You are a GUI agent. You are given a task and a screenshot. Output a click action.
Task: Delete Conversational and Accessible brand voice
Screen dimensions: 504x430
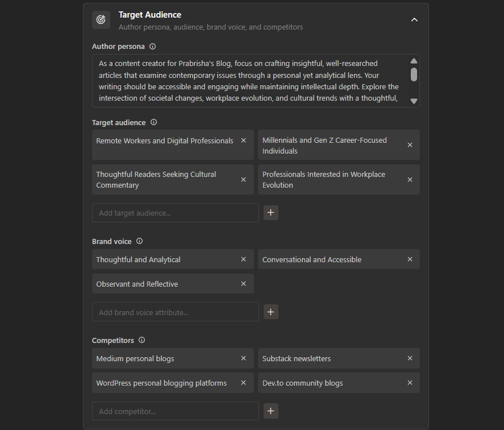(x=410, y=259)
